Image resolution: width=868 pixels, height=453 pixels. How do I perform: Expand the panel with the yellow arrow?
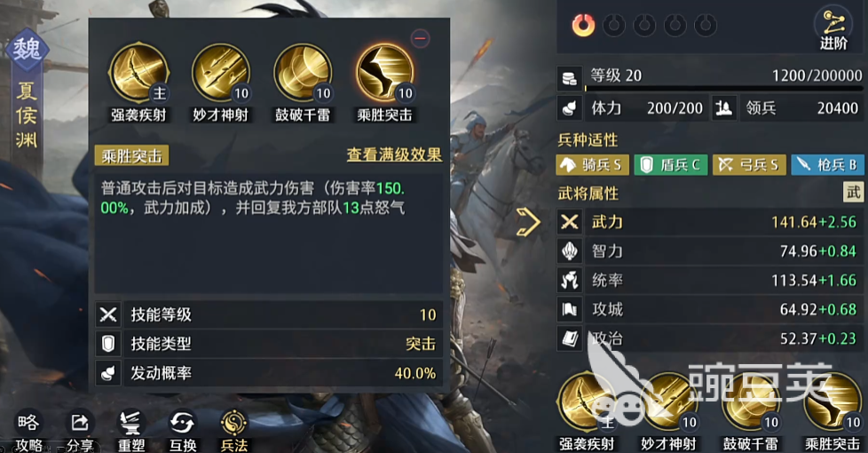(x=528, y=222)
